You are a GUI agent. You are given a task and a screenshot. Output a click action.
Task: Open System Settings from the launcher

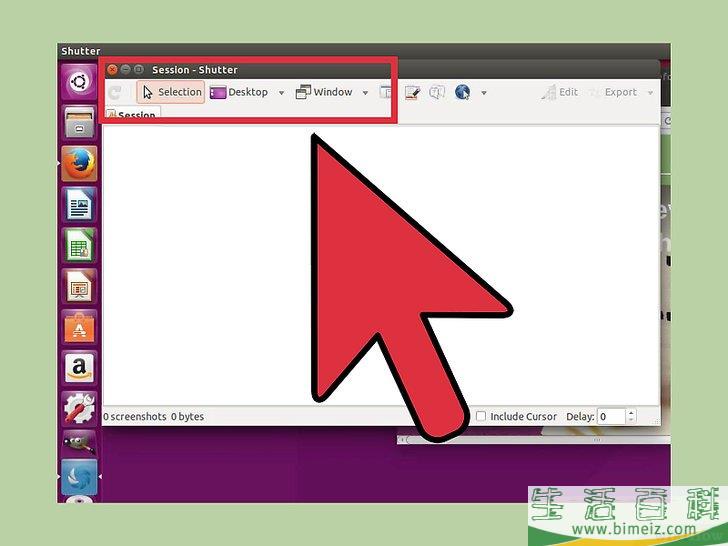pyautogui.click(x=79, y=409)
